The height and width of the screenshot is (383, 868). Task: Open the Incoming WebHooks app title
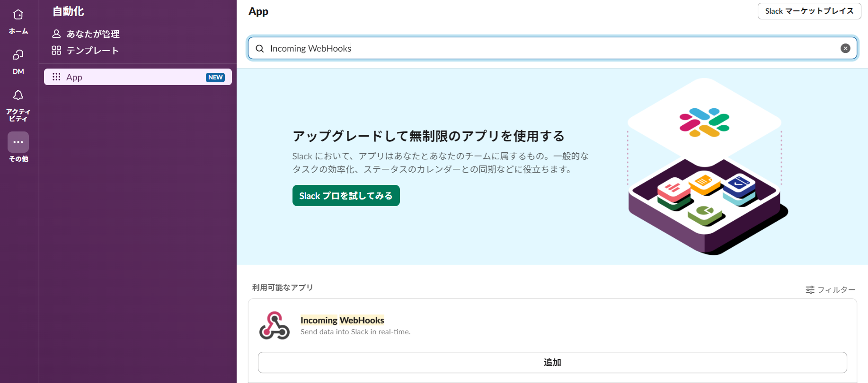tap(342, 320)
